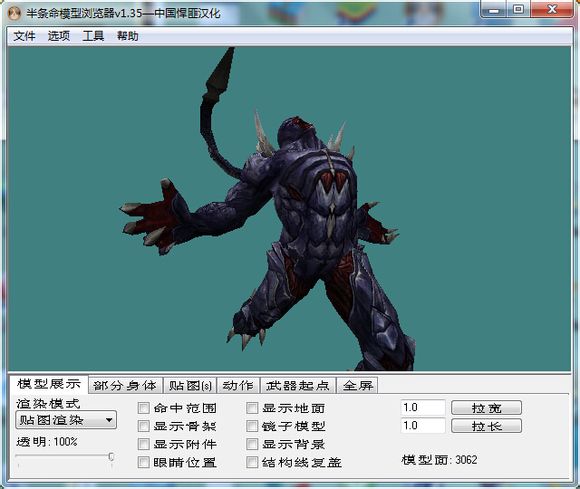Open the 贴图渲染 render mode dropdown
This screenshot has width=580, height=489.
click(x=66, y=420)
